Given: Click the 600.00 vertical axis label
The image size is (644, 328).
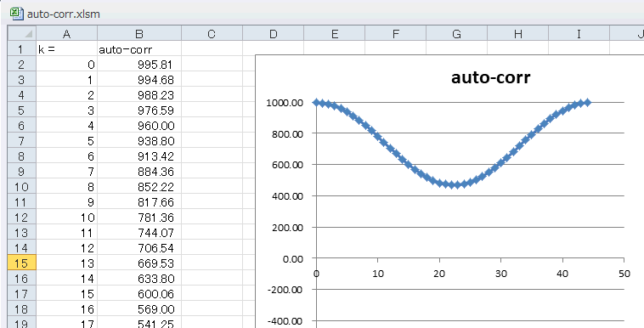Looking at the screenshot, I should click(287, 165).
